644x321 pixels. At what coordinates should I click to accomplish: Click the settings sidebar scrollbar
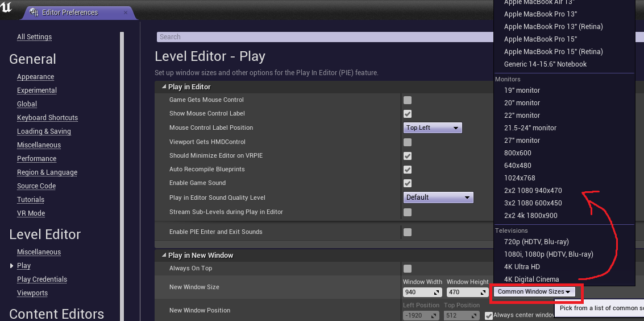tap(122, 176)
